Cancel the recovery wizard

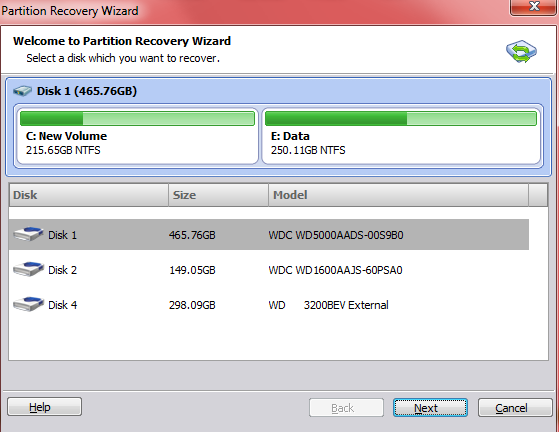point(515,407)
